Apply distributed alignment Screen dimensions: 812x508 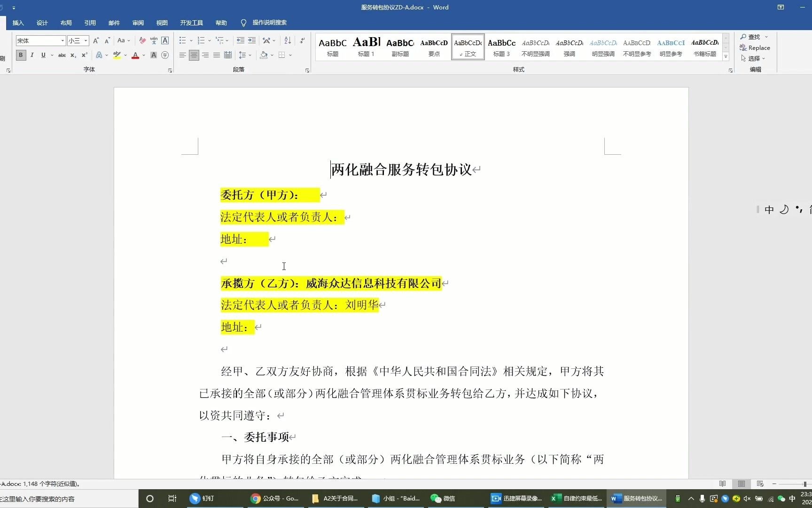[228, 55]
